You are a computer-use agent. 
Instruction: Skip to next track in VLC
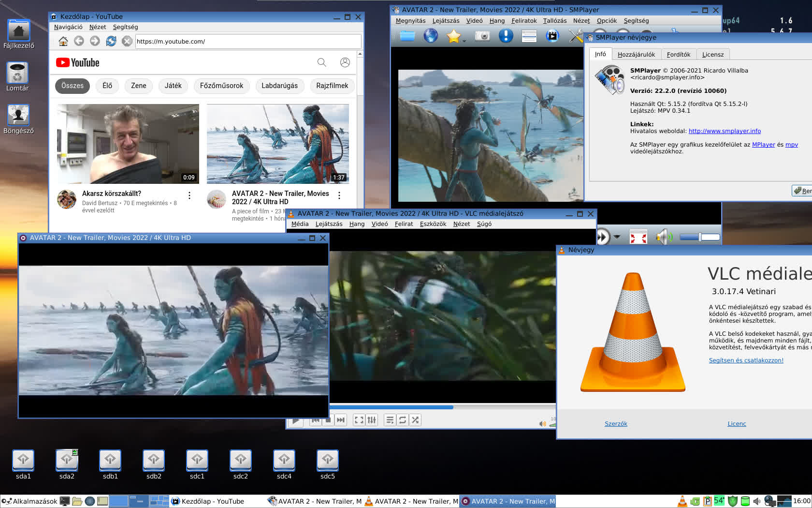[341, 420]
